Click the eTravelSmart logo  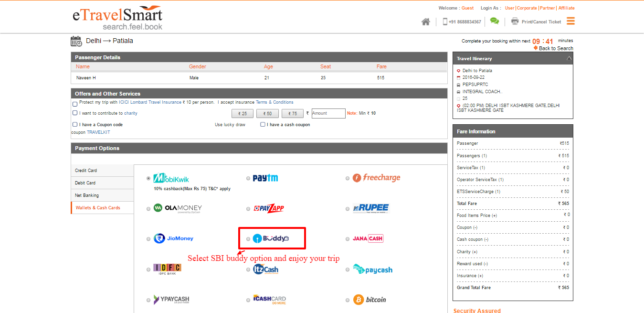pos(117,18)
